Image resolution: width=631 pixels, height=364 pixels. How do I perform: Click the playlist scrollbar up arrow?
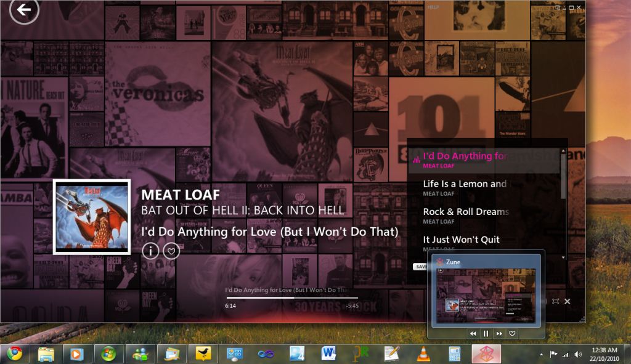[563, 151]
